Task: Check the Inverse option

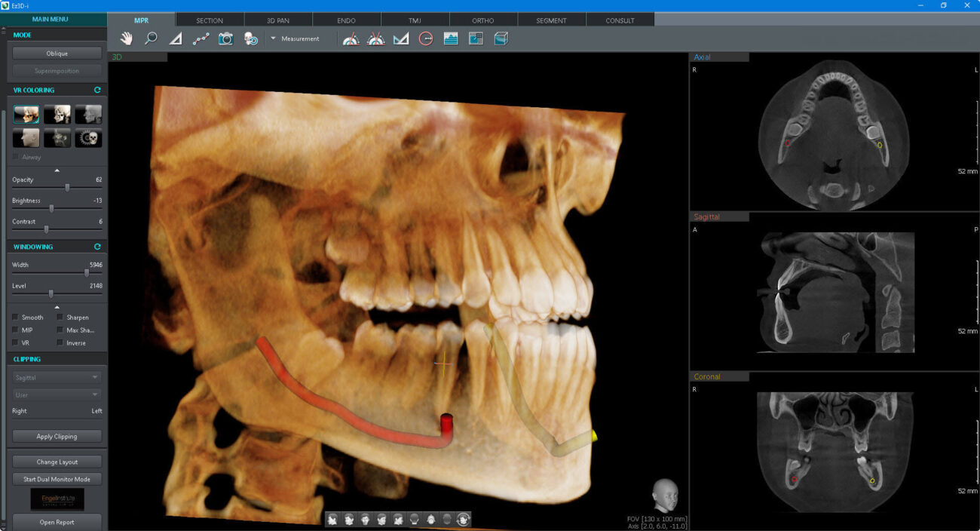Action: (x=60, y=342)
